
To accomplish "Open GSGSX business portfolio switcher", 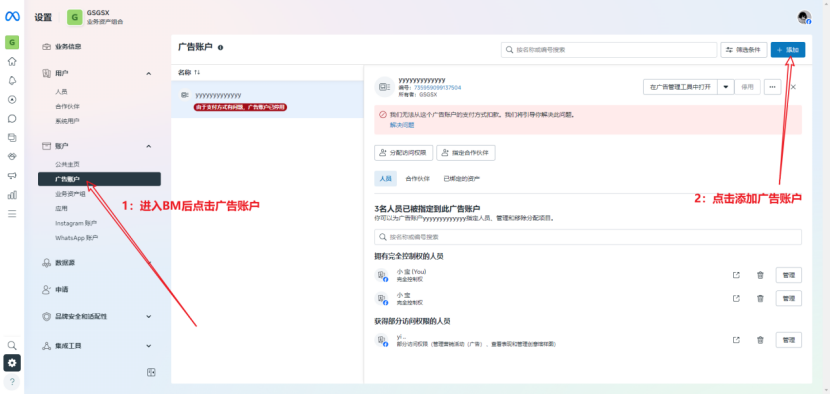I will pos(96,17).
